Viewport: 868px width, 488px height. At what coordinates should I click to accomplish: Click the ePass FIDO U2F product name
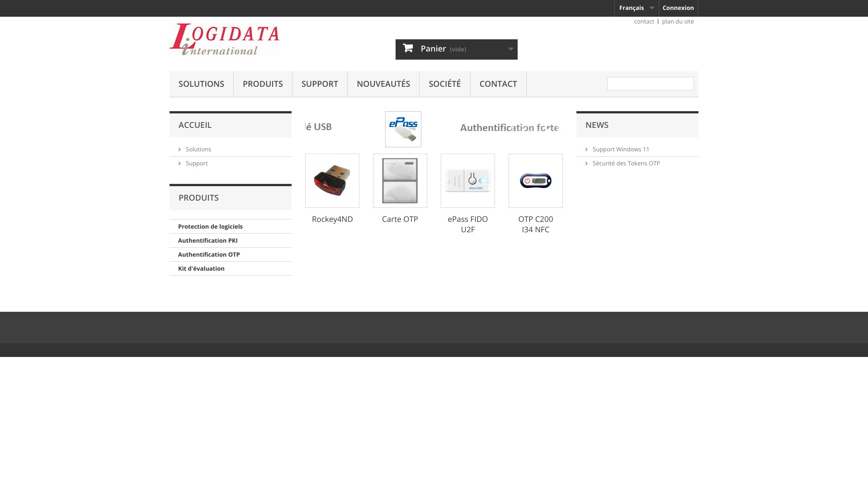[468, 225]
